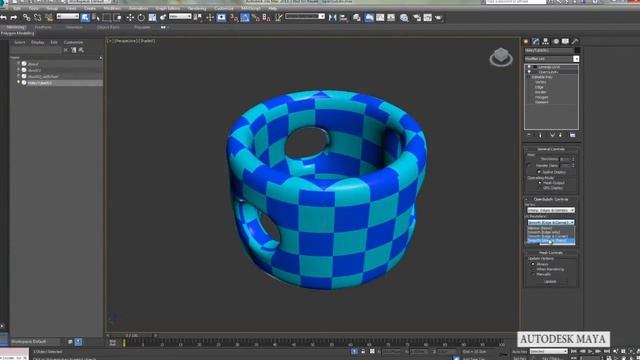640x360 pixels.
Task: Activate the Select Object tool
Action: point(85,18)
